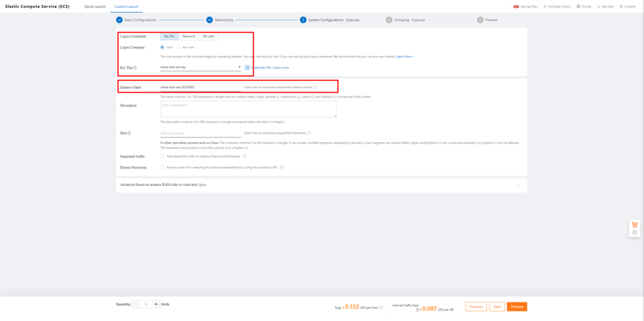Screen dimensions: 644x321
Task: Click step 4 Grouping circle
Action: click(x=389, y=20)
